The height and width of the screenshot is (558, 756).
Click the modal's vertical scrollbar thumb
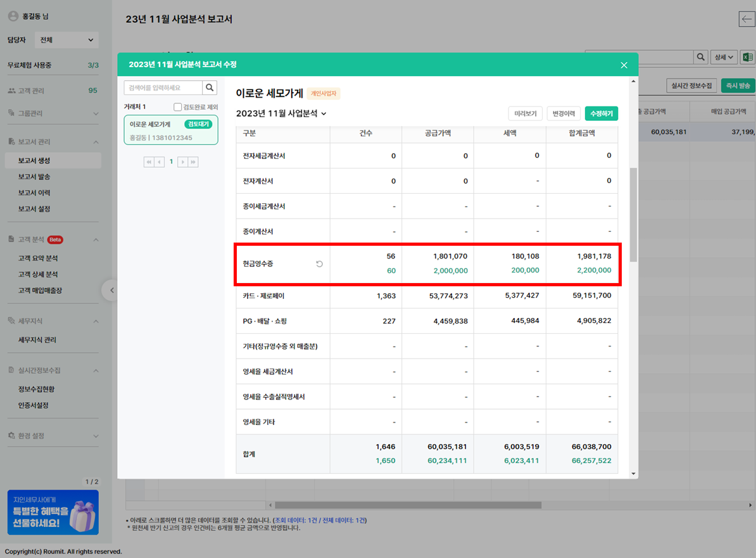click(633, 215)
